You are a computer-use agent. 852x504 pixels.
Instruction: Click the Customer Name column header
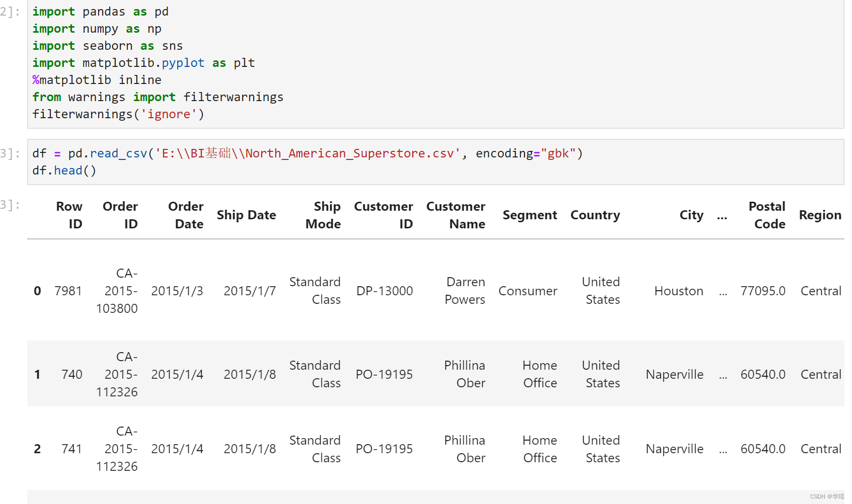coord(455,215)
